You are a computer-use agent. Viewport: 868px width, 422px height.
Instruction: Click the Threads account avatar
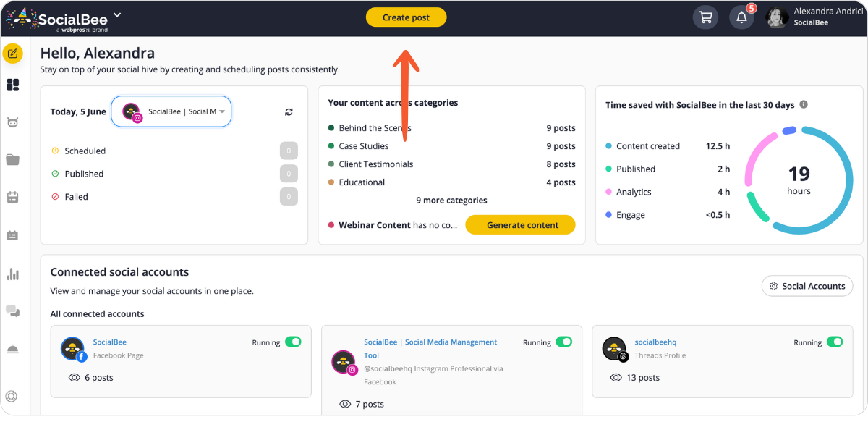614,349
